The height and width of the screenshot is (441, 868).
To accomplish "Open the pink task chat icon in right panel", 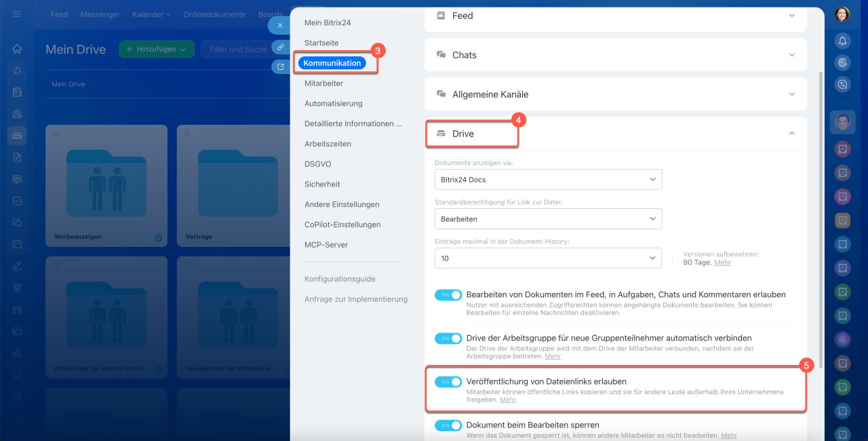I will point(842,196).
